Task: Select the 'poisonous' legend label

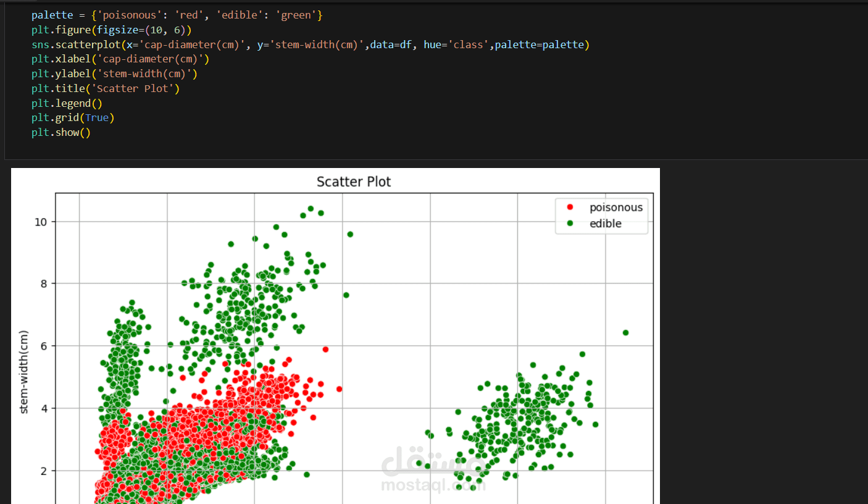Action: (x=616, y=208)
